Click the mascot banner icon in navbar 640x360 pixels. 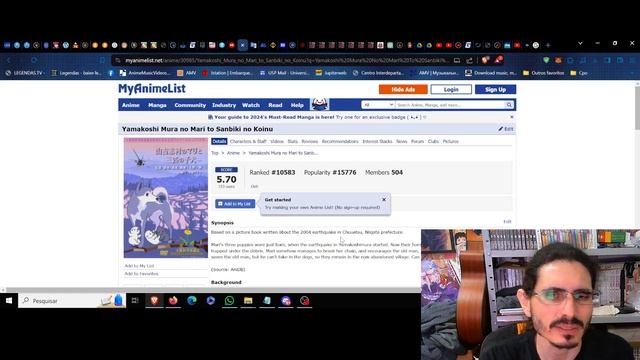[319, 104]
